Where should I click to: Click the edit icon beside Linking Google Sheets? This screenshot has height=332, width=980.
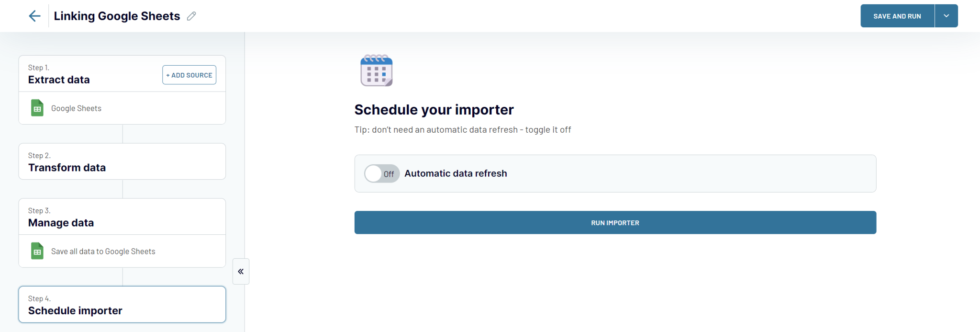click(191, 16)
